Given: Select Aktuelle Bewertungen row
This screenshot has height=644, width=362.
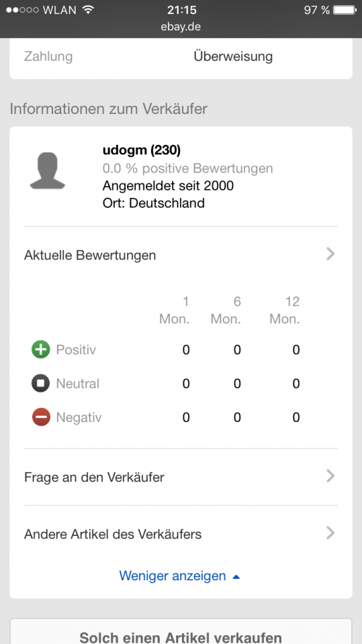Looking at the screenshot, I should click(x=181, y=255).
